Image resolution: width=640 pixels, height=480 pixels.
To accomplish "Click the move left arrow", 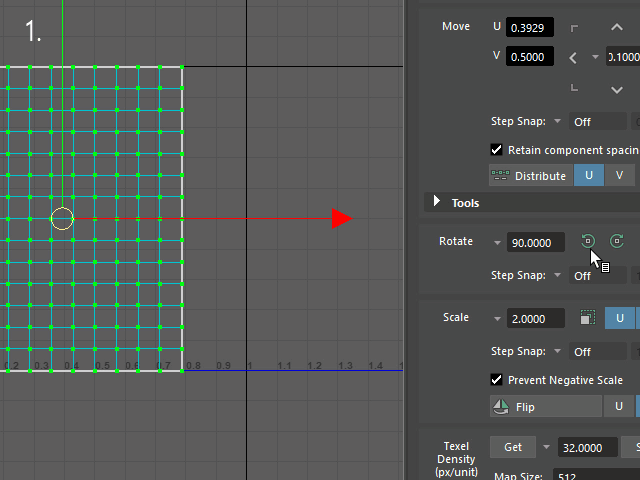I will (573, 57).
